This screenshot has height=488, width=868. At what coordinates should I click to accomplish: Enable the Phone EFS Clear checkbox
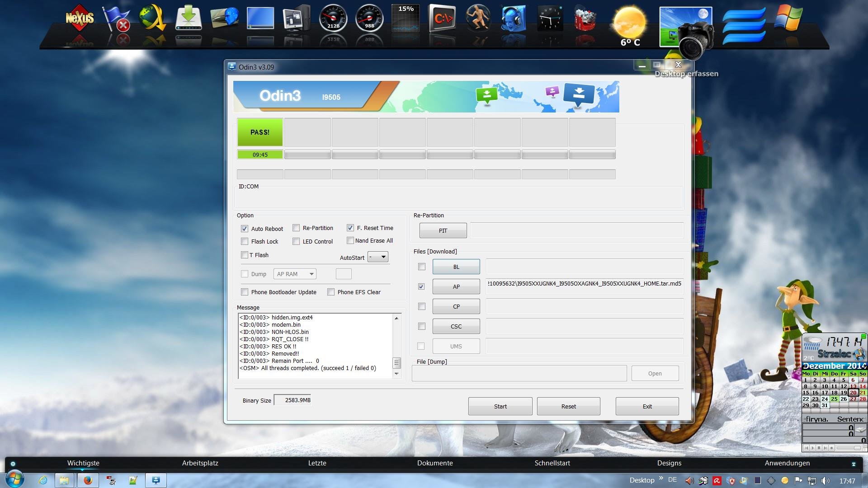click(x=331, y=292)
